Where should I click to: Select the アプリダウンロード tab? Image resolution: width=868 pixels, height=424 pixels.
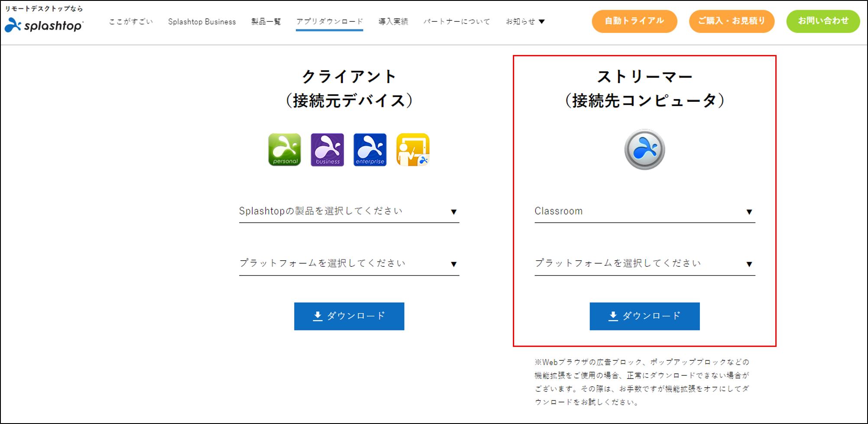330,22
